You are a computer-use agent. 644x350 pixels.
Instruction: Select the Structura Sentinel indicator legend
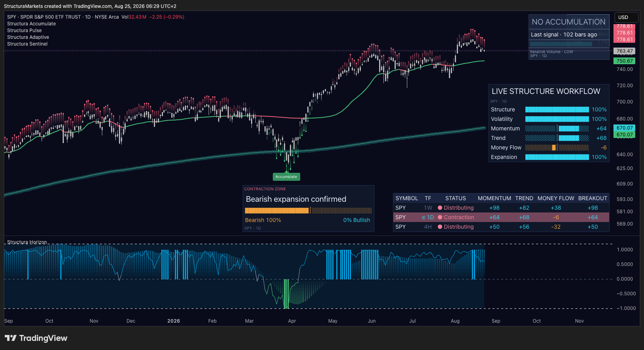[27, 44]
